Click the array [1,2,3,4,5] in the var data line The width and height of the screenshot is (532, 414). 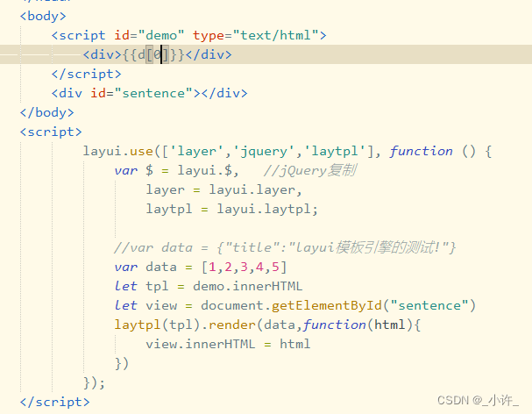(245, 268)
